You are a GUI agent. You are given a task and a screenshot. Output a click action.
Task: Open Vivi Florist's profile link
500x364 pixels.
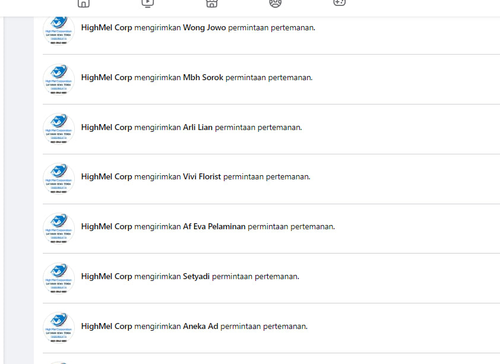click(x=202, y=177)
